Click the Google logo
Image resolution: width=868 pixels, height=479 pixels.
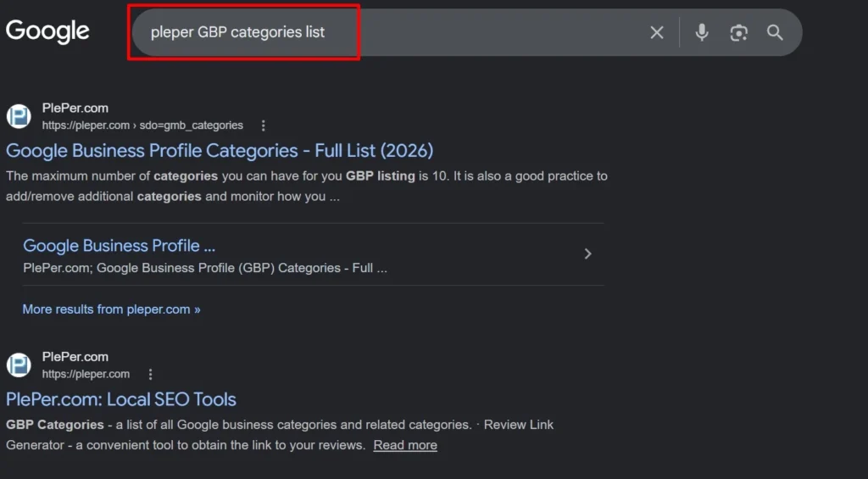(47, 31)
